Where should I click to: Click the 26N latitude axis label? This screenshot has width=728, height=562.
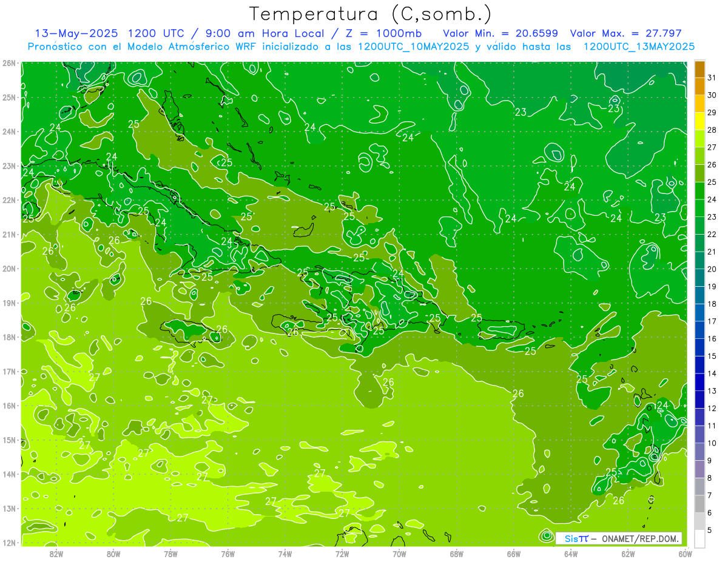click(8, 63)
